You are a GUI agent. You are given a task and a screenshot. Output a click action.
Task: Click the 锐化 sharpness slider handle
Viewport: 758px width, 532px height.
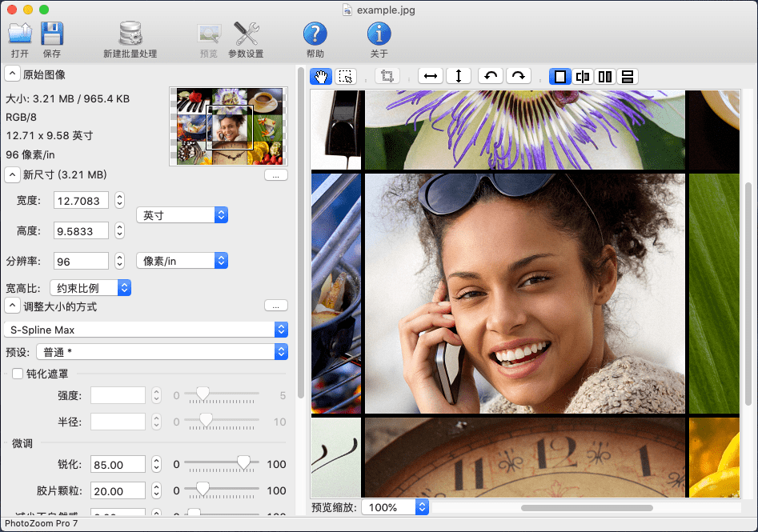(x=244, y=463)
